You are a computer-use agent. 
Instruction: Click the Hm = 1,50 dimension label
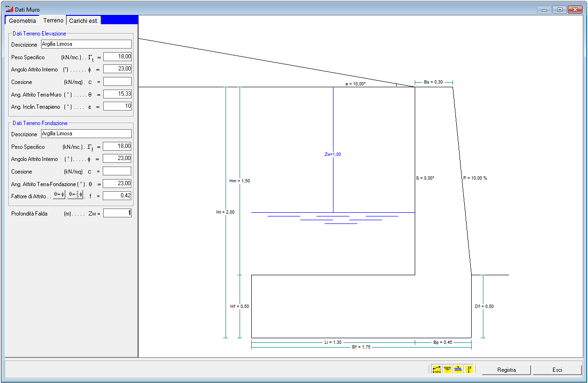tap(240, 181)
